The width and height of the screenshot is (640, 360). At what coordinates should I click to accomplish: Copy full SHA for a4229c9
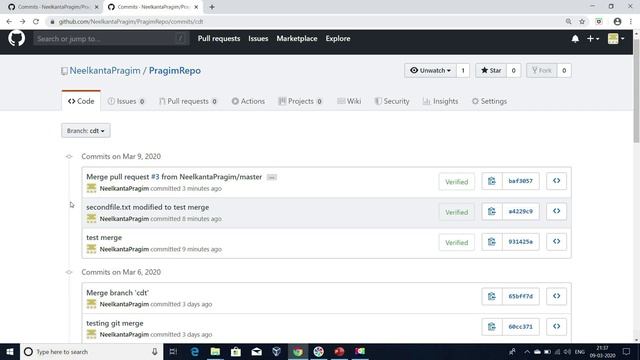(492, 211)
